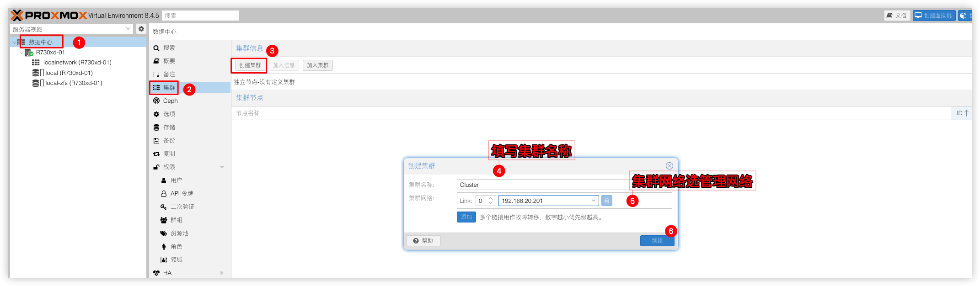The image size is (980, 286).
Task: Click 创建虚拟机 to create a VM
Action: point(934,16)
